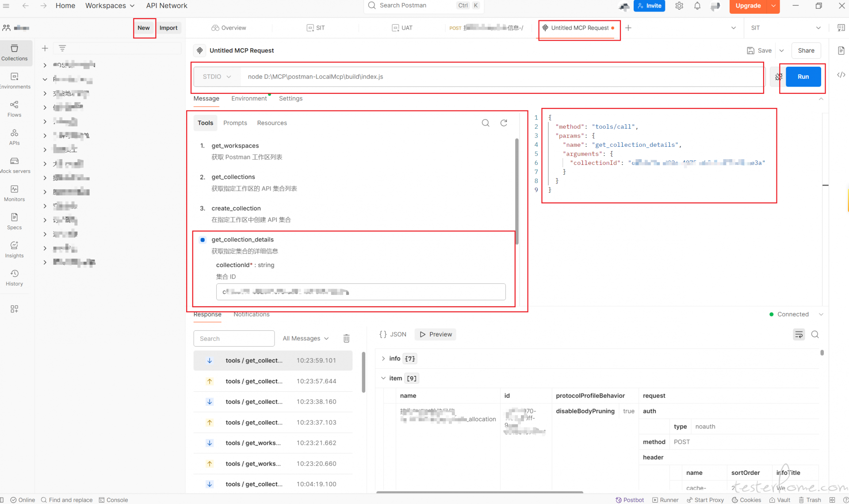Collapse the item [9] node
The height and width of the screenshot is (504, 849).
click(383, 378)
